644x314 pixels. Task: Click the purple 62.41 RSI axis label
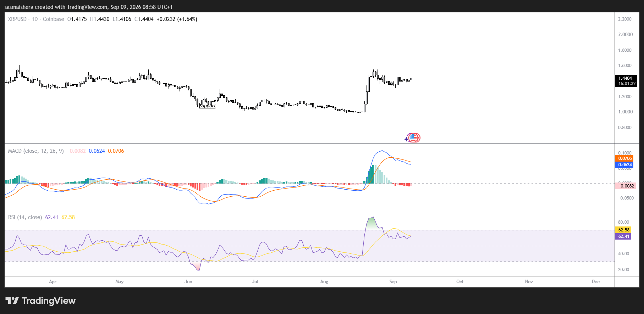623,236
